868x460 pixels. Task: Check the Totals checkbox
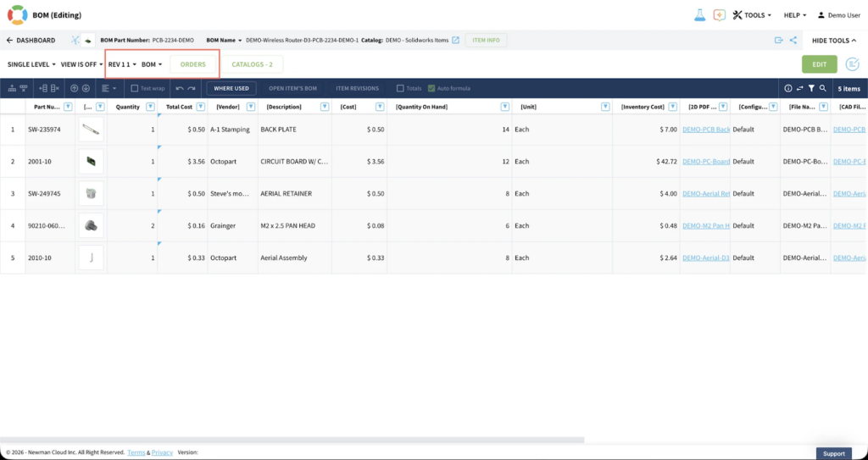click(x=400, y=88)
